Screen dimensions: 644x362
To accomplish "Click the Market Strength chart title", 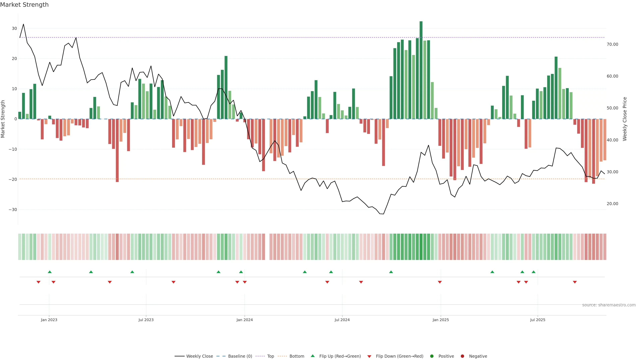I will click(x=24, y=5).
